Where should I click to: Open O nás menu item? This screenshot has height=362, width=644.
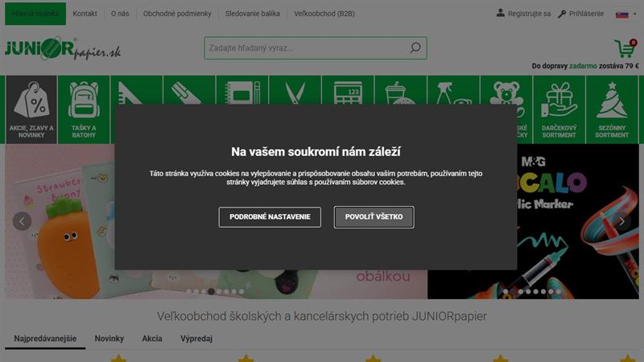click(120, 14)
